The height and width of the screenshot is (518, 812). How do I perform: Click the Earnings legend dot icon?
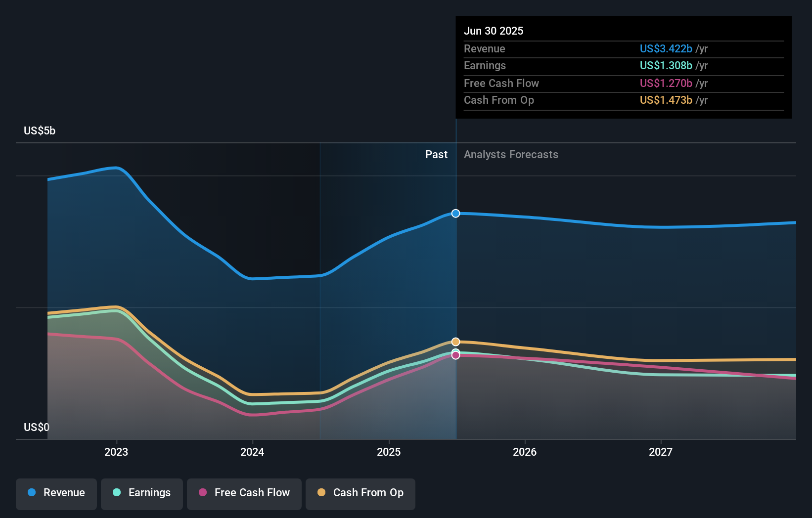(116, 493)
